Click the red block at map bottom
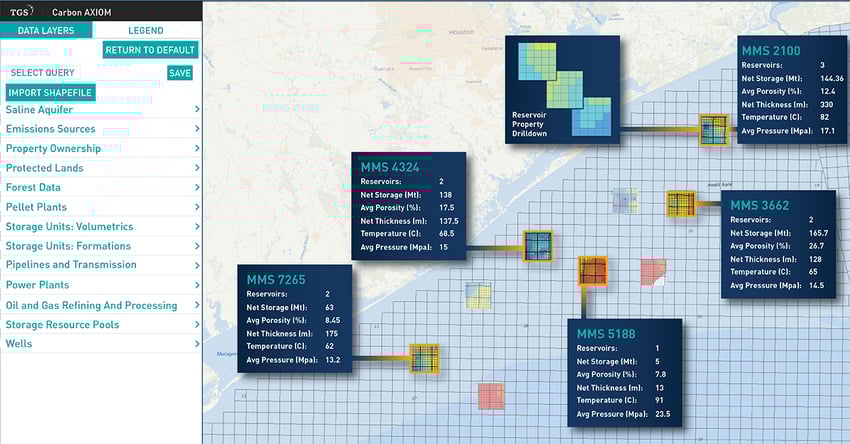The width and height of the screenshot is (850, 444). (491, 396)
